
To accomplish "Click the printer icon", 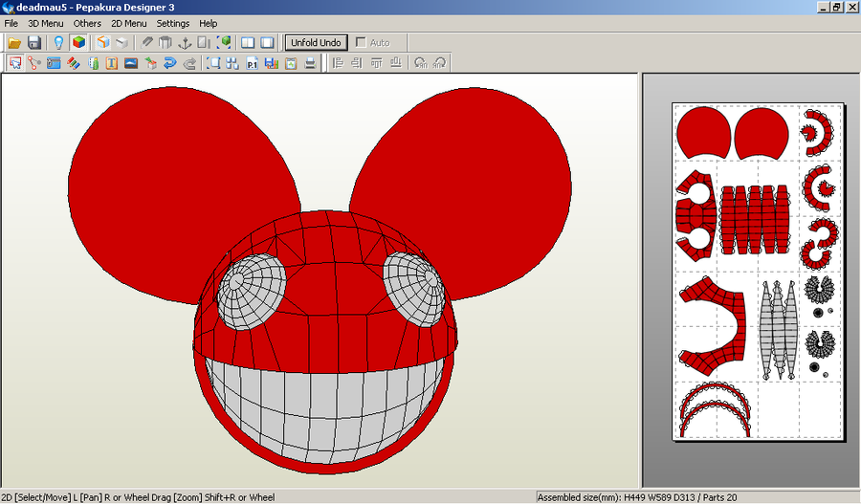I will [x=310, y=63].
